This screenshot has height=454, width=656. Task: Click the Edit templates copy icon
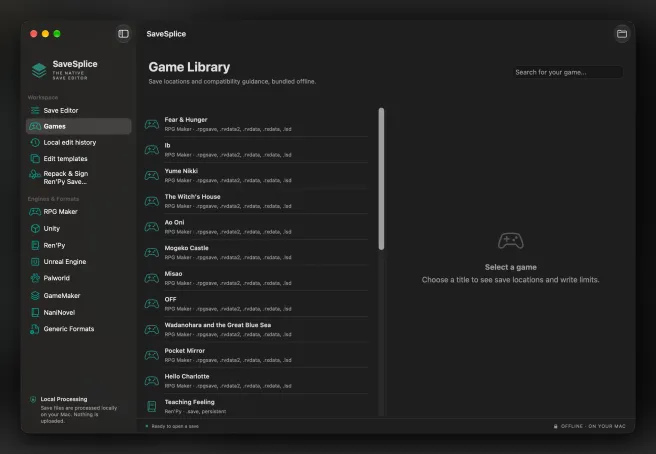(35, 159)
